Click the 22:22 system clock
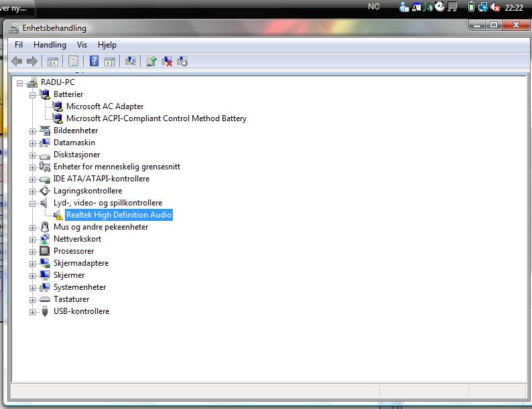 coord(514,7)
